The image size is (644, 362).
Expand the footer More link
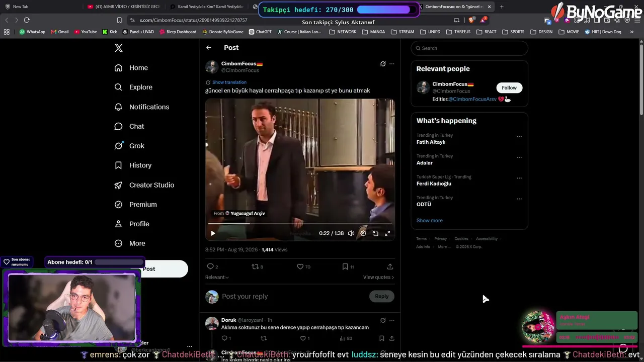[444, 247]
